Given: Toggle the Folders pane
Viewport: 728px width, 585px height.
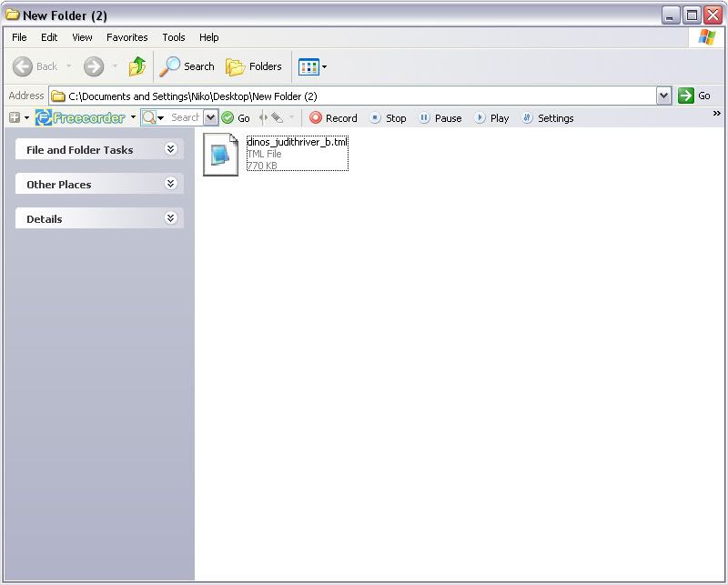Looking at the screenshot, I should (254, 66).
